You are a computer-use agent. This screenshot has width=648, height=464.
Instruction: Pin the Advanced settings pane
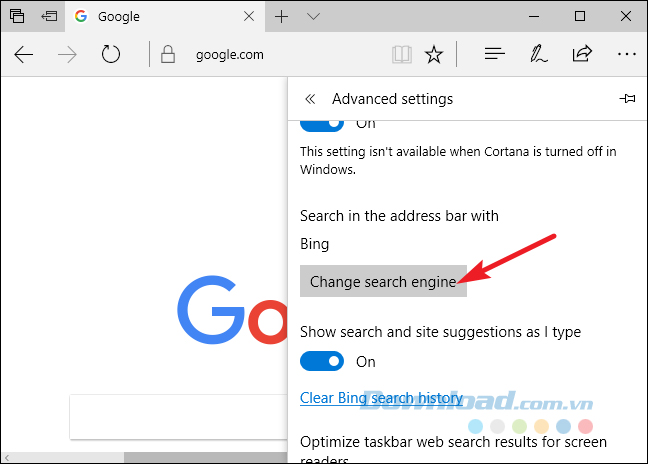click(x=627, y=98)
